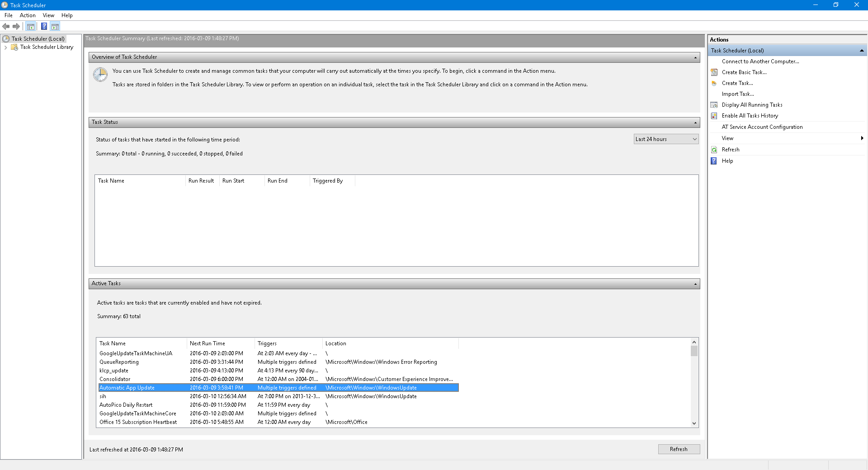The height and width of the screenshot is (470, 868).
Task: Click the Task Scheduler title bar icon
Action: (5, 5)
